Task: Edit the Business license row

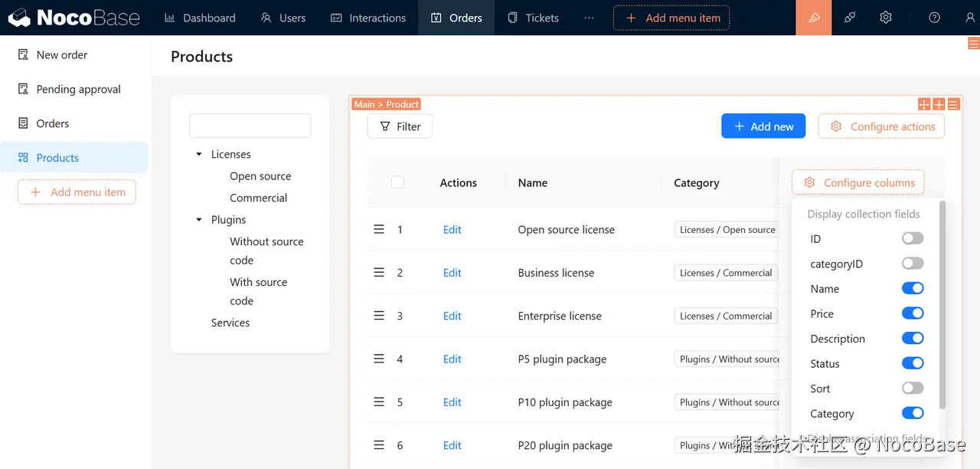Action: 452,273
